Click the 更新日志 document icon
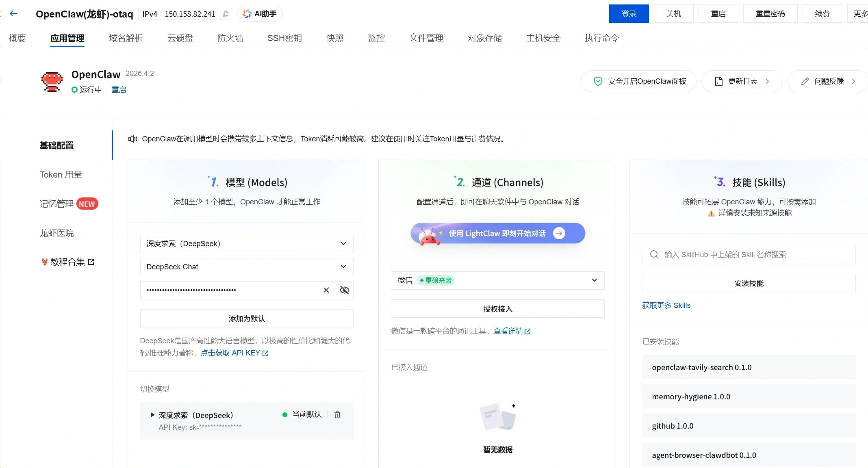 click(x=718, y=81)
